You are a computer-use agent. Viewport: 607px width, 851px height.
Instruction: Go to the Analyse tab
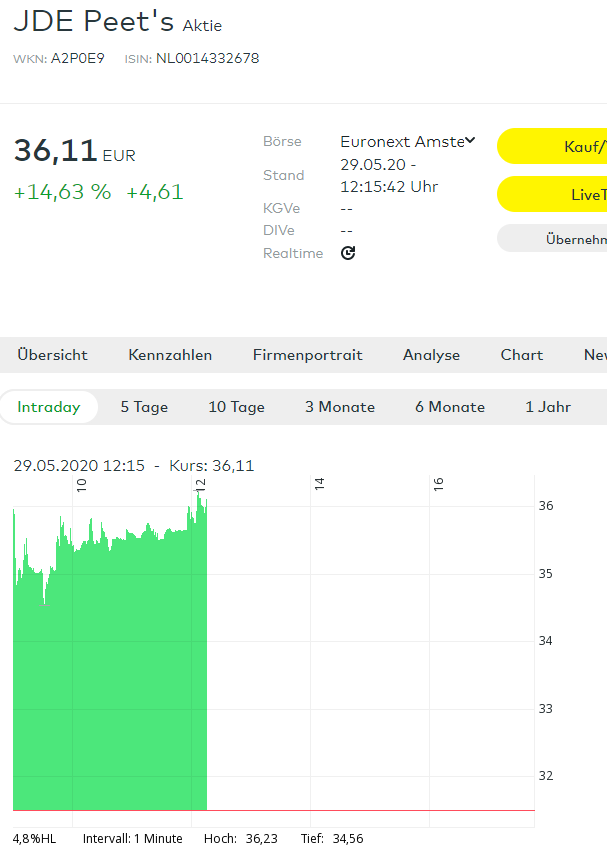[x=431, y=355]
